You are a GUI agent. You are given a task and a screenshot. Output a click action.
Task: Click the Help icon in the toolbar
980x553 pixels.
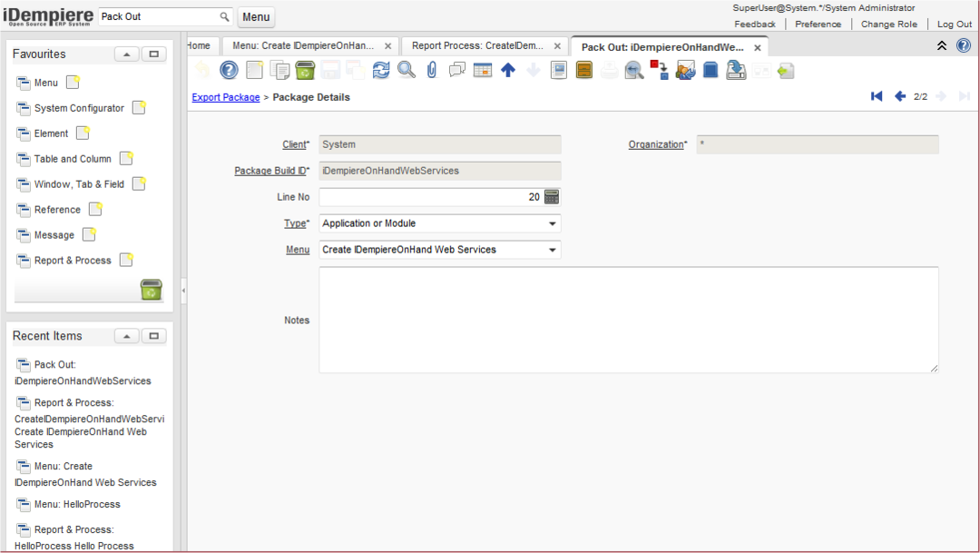click(229, 70)
